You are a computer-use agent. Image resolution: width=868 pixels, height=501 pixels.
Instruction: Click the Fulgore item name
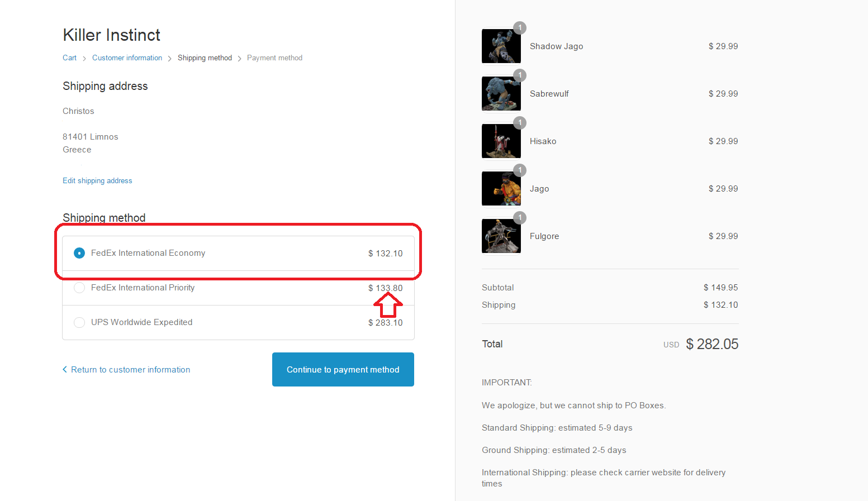click(544, 236)
